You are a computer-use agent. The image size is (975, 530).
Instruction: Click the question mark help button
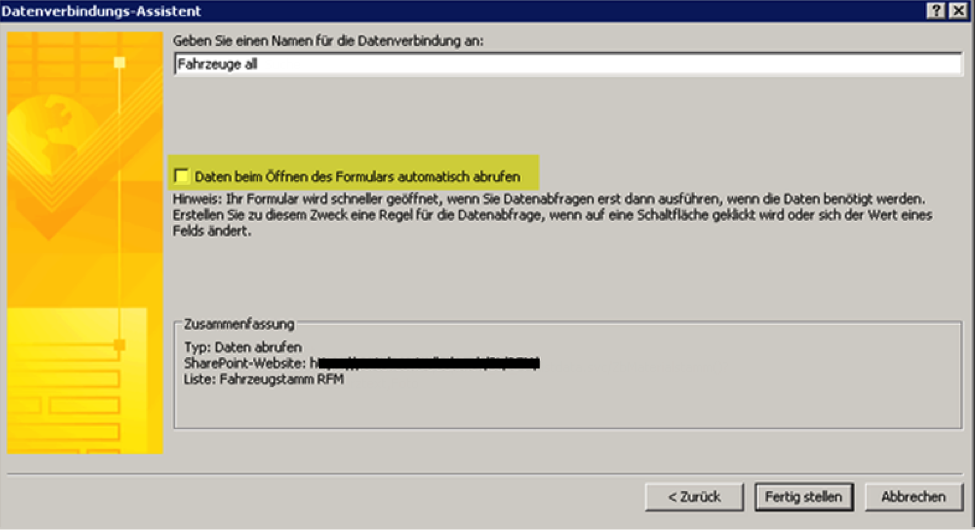[x=936, y=11]
